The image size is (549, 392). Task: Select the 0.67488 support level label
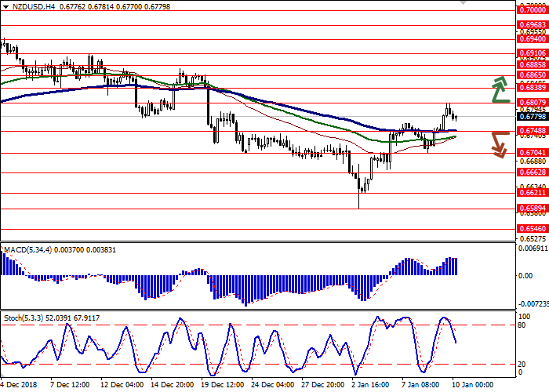pos(532,130)
